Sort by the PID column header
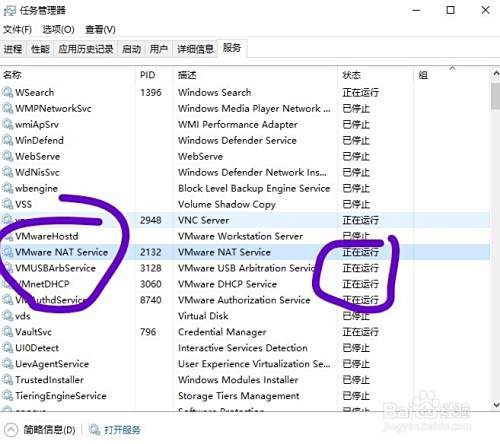The image size is (500, 444). click(x=154, y=75)
